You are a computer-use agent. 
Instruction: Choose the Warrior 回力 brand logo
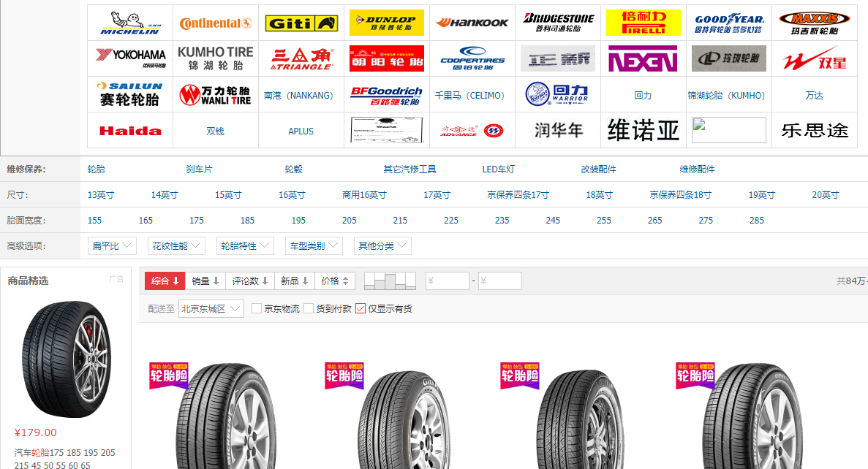coord(558,94)
